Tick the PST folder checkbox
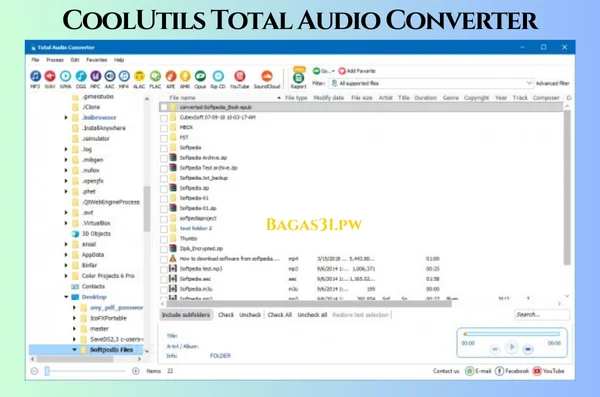This screenshot has height=397, width=600. click(164, 138)
